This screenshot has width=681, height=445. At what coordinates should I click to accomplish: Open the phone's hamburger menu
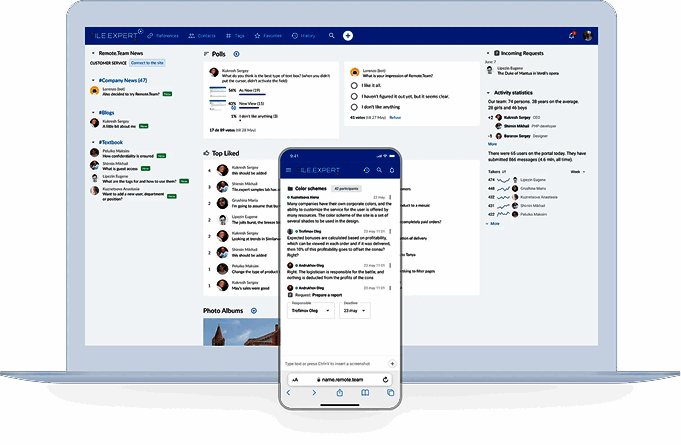[x=288, y=170]
